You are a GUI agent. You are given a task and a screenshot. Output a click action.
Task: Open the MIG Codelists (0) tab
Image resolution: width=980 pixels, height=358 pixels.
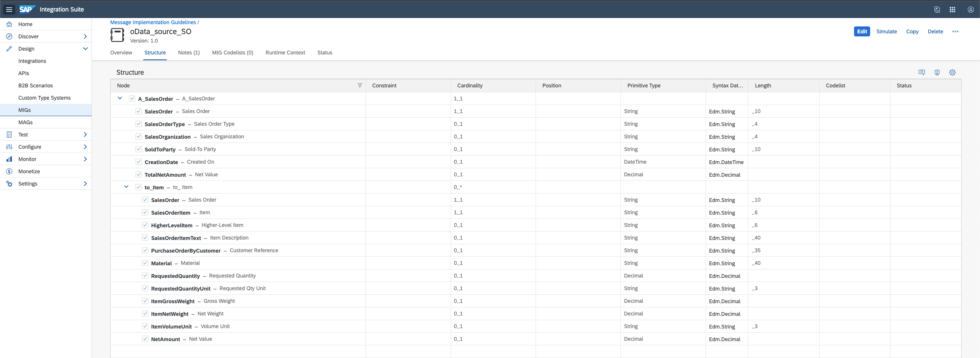(x=233, y=53)
